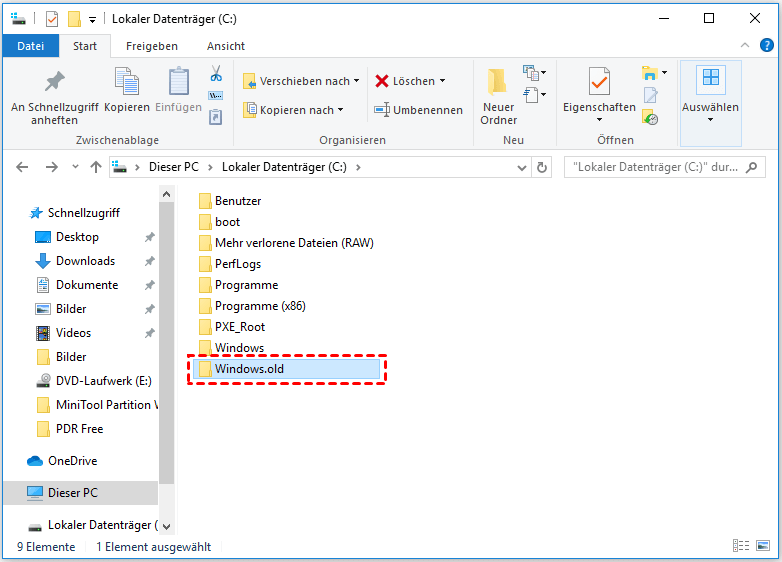Image resolution: width=782 pixels, height=562 pixels.
Task: Open the Datei tab
Action: tap(30, 46)
